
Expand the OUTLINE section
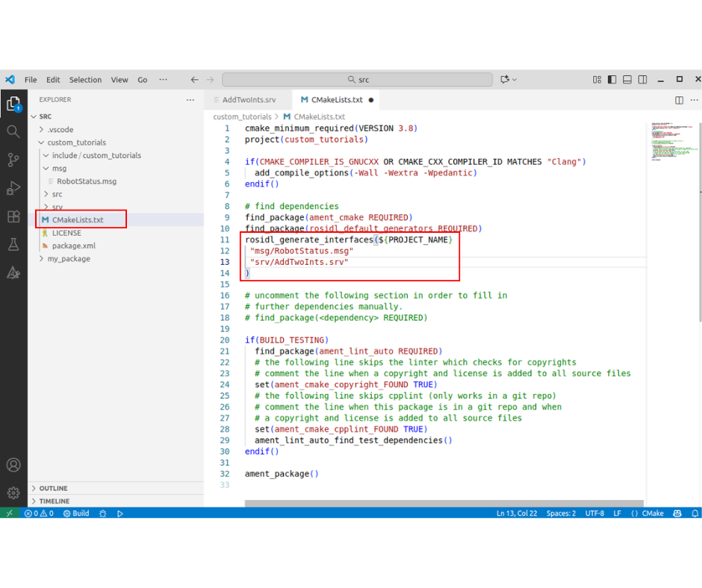(x=53, y=488)
